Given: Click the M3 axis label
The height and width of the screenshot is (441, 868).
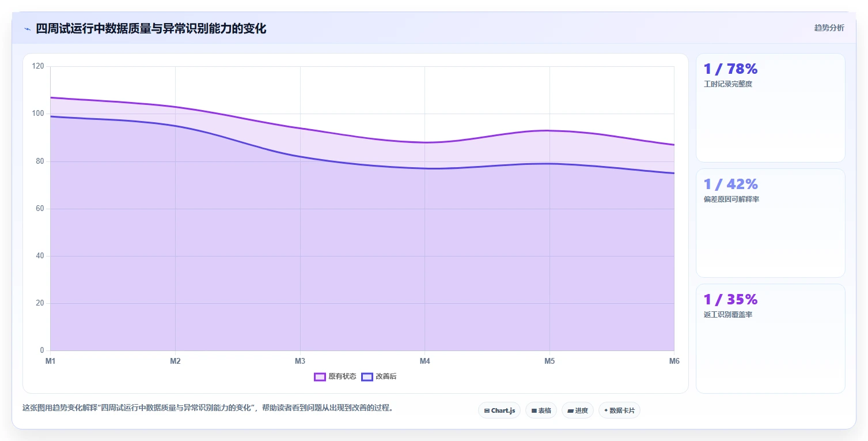Looking at the screenshot, I should pos(300,361).
